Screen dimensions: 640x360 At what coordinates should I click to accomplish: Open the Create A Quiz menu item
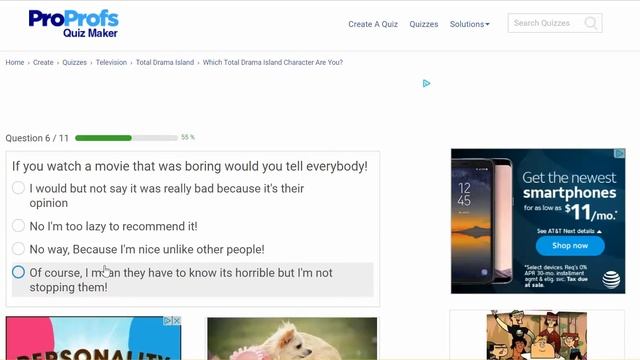(x=373, y=24)
